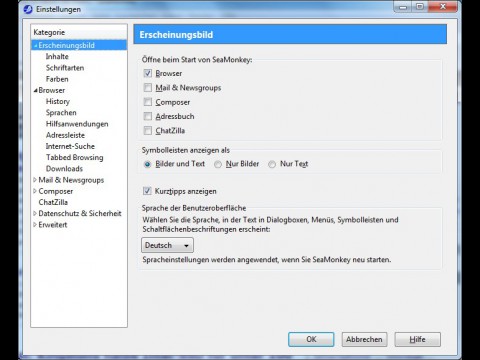Expand Datenschutz & Sicherheit category arrow
Viewport: 480px width, 360px height.
(35, 214)
